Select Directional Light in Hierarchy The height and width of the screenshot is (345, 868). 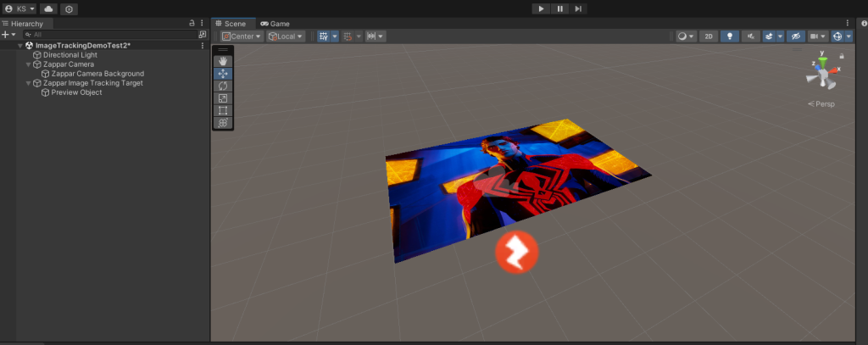(70, 55)
